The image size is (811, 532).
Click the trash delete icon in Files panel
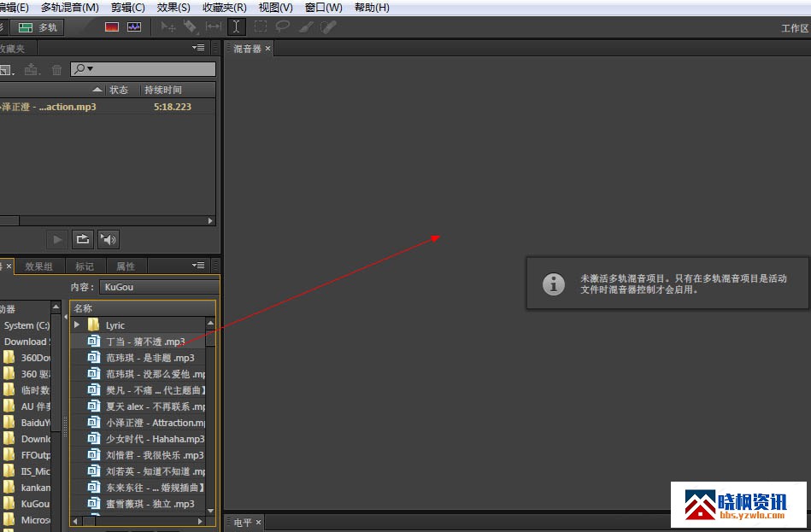[x=57, y=69]
